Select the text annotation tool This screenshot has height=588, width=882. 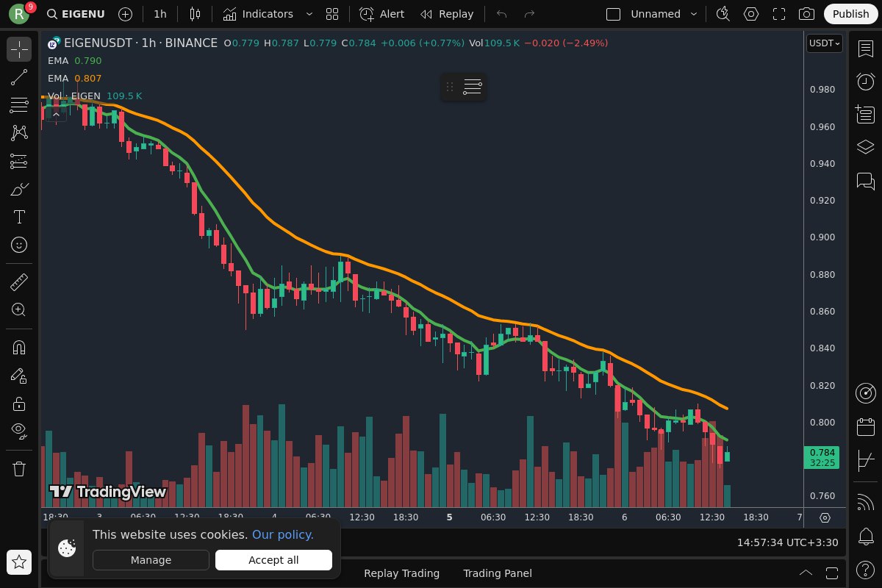click(19, 217)
